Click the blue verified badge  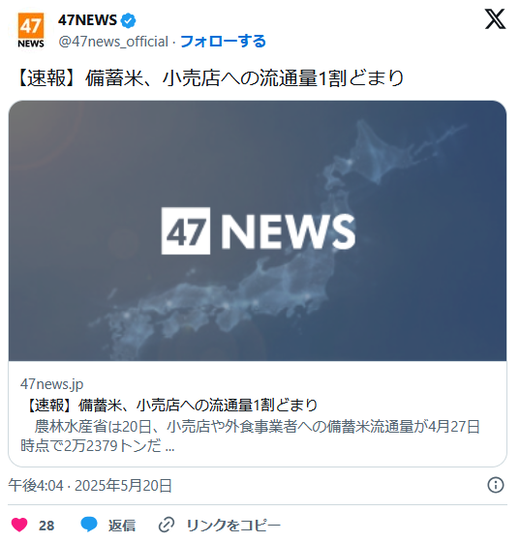[129, 21]
